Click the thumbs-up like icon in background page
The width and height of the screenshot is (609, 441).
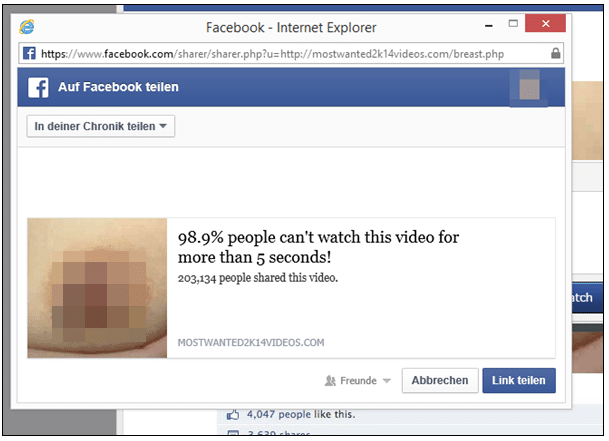[233, 415]
